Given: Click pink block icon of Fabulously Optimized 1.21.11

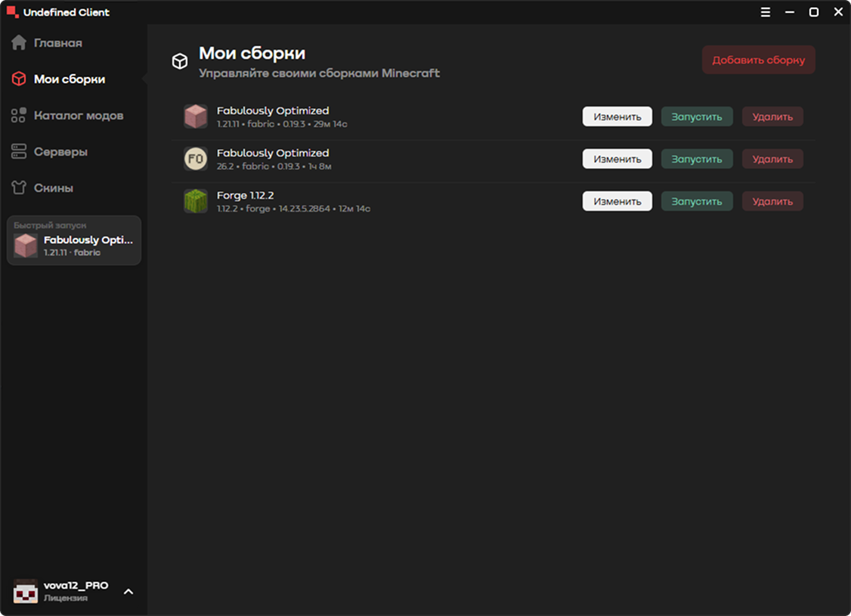Looking at the screenshot, I should click(x=196, y=116).
